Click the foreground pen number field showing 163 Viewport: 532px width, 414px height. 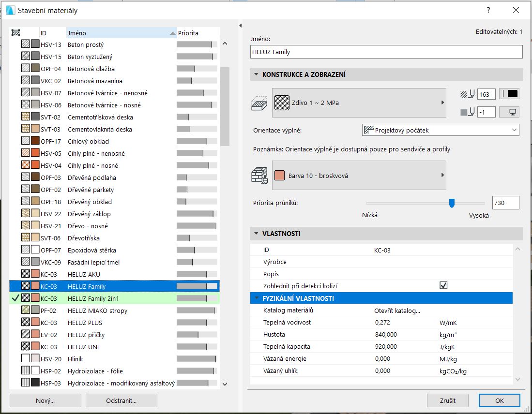coord(486,94)
